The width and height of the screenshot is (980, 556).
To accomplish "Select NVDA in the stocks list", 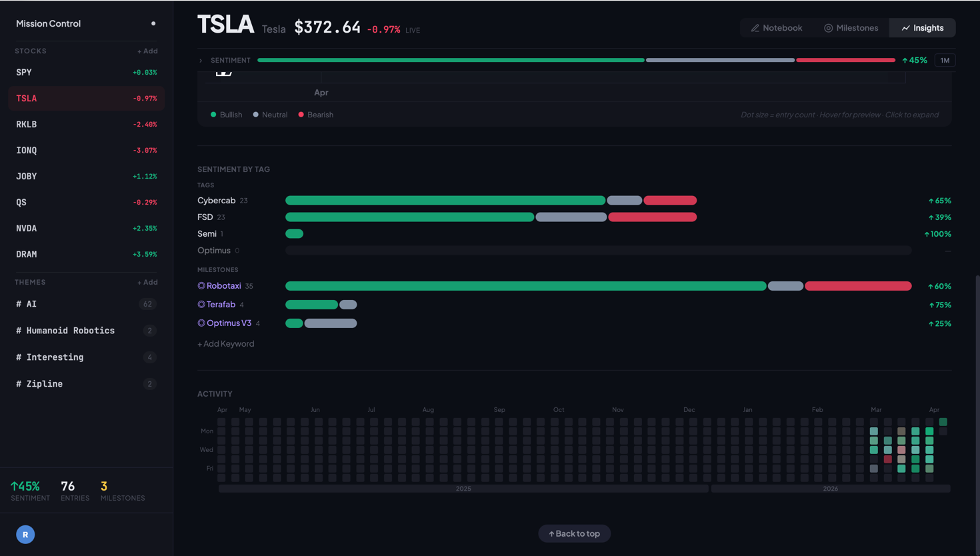I will pos(87,228).
